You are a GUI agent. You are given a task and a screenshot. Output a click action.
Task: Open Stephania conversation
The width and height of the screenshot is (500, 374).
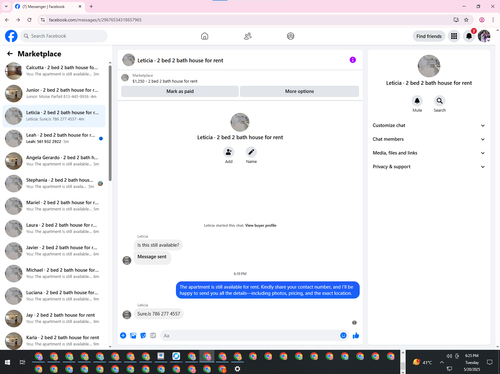point(54,183)
